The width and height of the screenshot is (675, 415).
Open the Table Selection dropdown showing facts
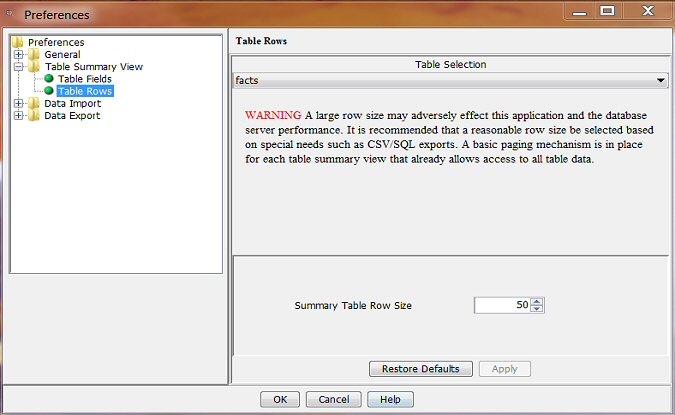(661, 79)
